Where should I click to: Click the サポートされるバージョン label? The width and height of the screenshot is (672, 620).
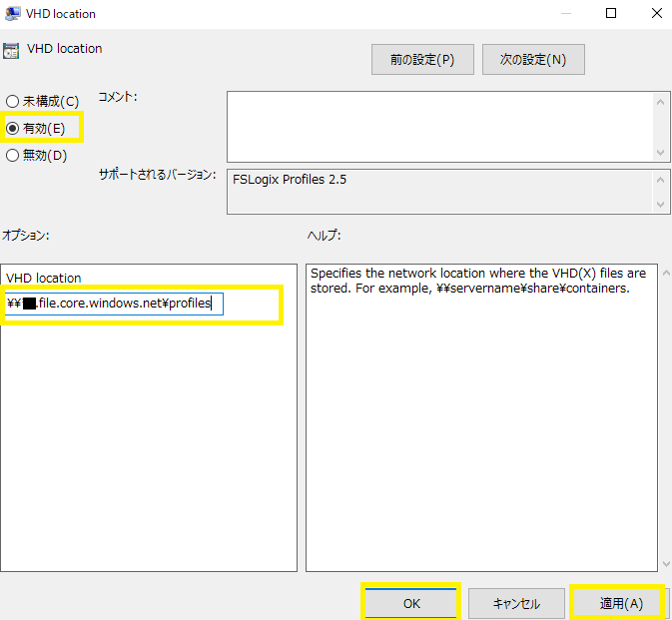[x=158, y=175]
